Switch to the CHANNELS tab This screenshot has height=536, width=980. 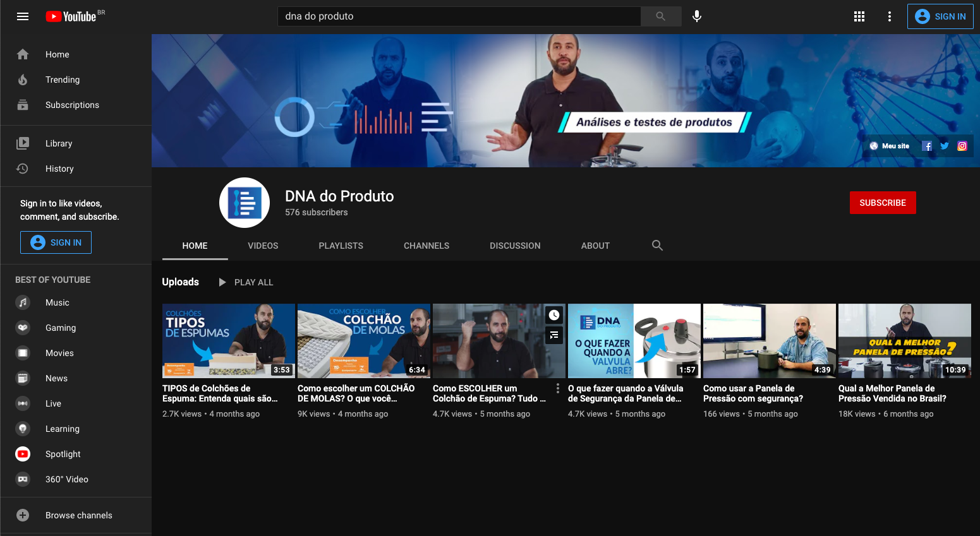[x=426, y=246]
